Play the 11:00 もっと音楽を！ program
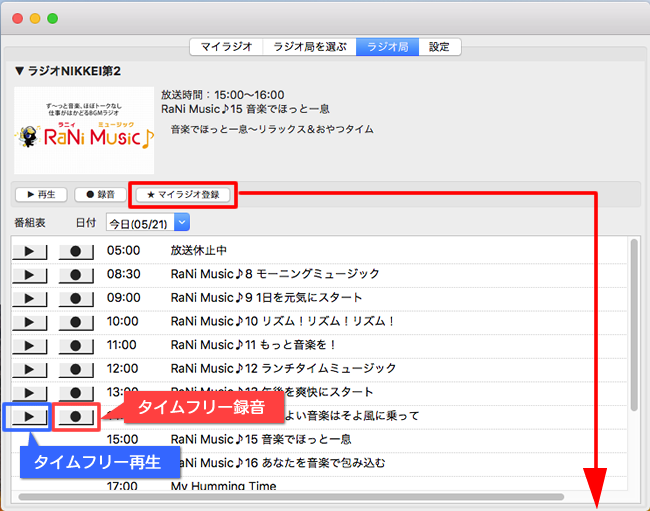 [29, 346]
